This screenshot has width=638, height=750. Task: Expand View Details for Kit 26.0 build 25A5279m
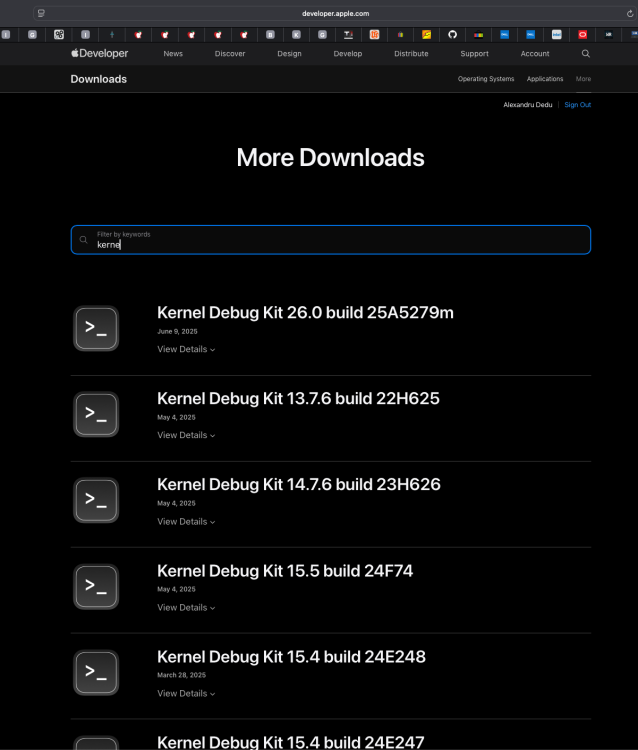[x=186, y=349]
